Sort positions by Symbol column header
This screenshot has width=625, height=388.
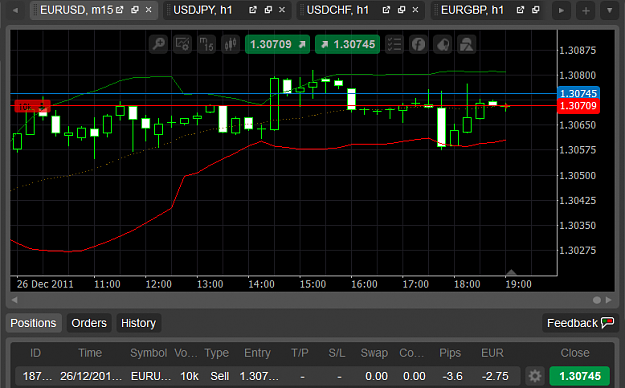tap(149, 353)
